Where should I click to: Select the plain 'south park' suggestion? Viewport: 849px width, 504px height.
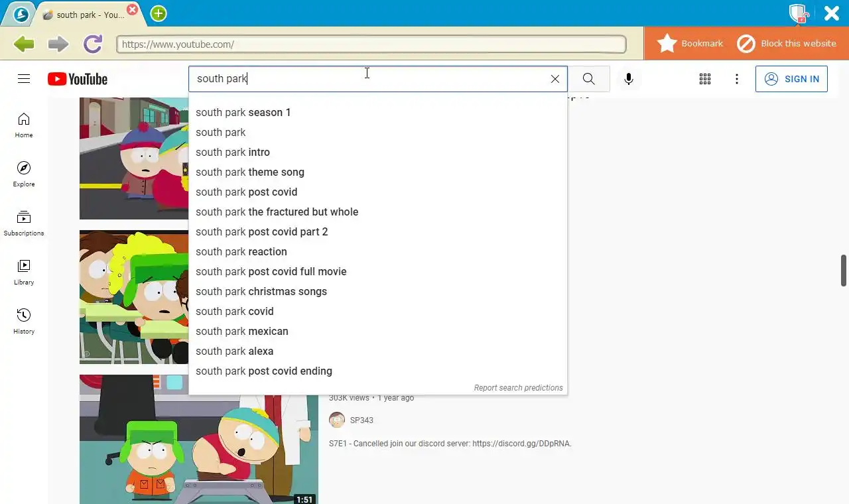click(378, 133)
